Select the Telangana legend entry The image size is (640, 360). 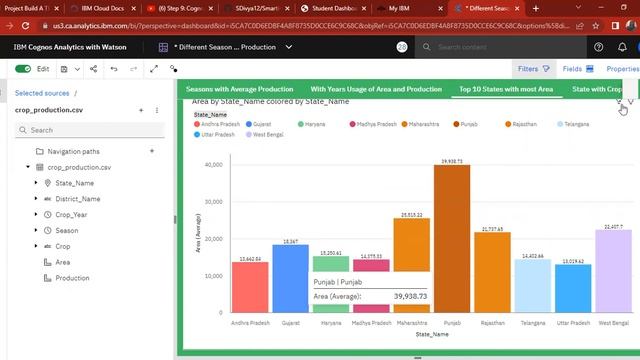click(573, 124)
